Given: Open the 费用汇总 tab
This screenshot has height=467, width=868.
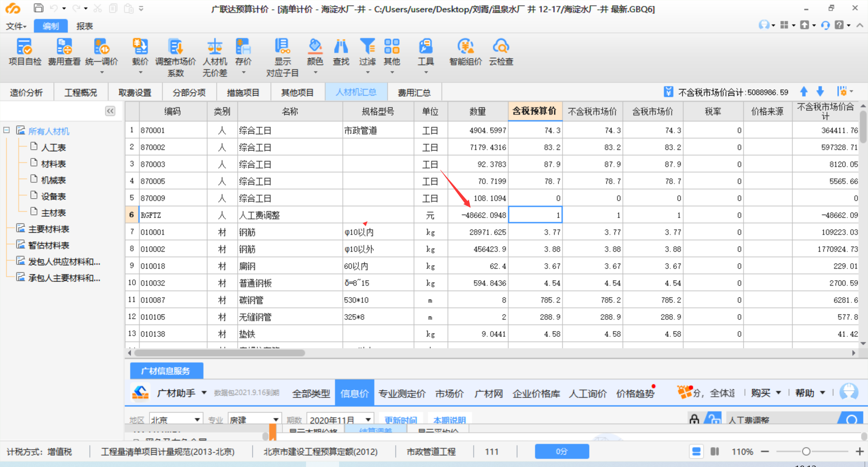Looking at the screenshot, I should click(x=414, y=92).
